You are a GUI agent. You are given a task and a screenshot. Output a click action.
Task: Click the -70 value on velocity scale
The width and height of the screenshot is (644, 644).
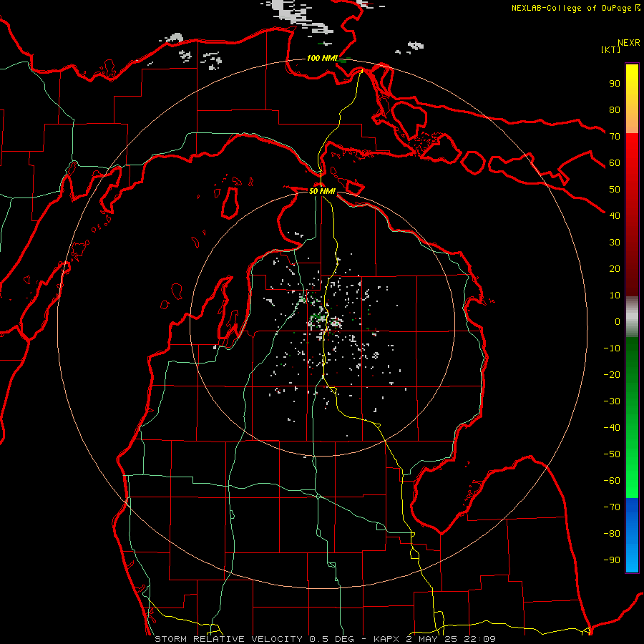tap(612, 507)
